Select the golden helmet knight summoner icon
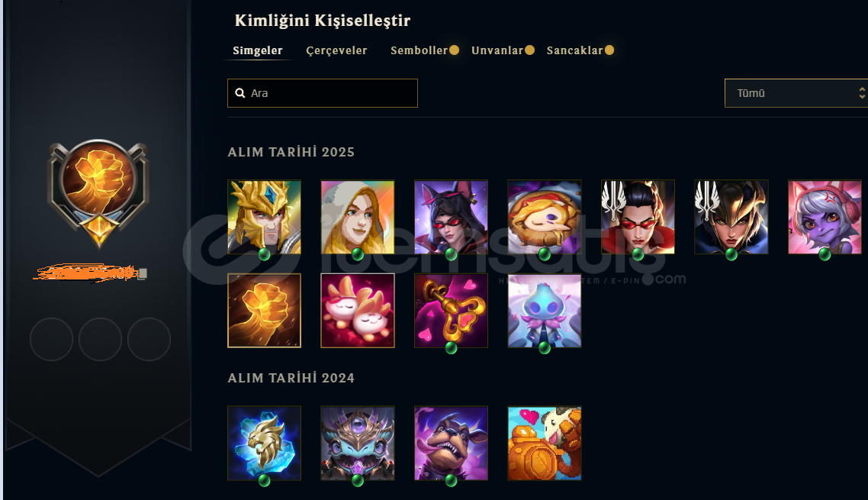The width and height of the screenshot is (868, 500). click(x=264, y=217)
